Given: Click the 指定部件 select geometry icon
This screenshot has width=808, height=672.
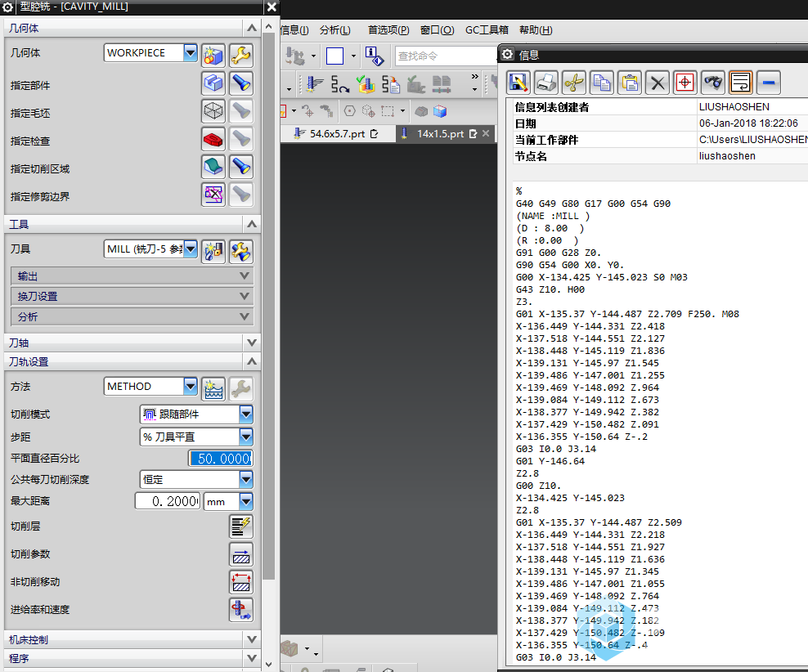Looking at the screenshot, I should point(213,83).
